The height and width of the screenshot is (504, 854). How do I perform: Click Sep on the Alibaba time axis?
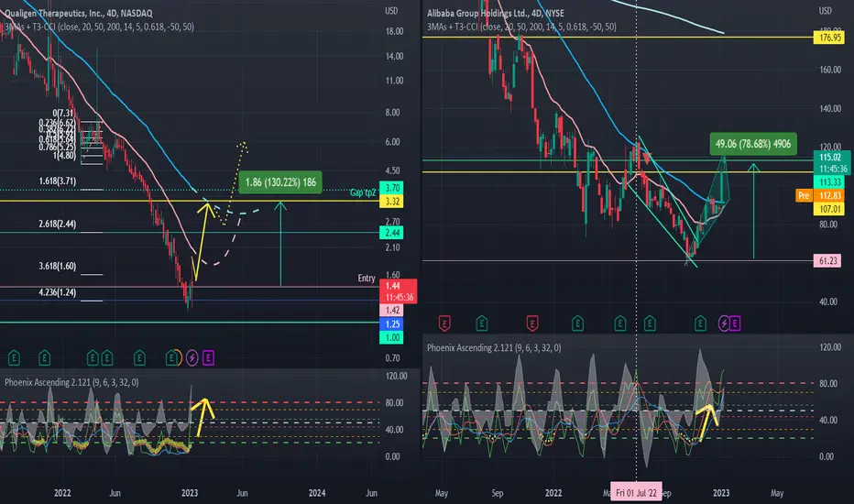click(498, 493)
